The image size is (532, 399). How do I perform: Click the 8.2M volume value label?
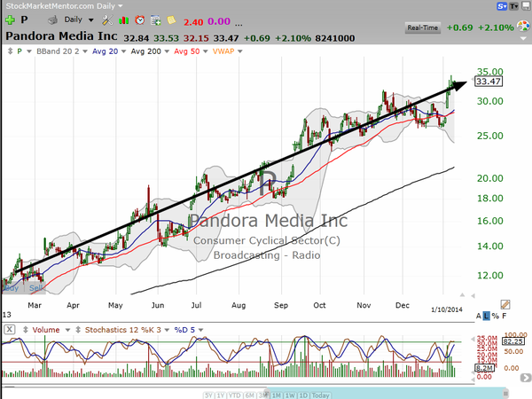[x=484, y=368]
